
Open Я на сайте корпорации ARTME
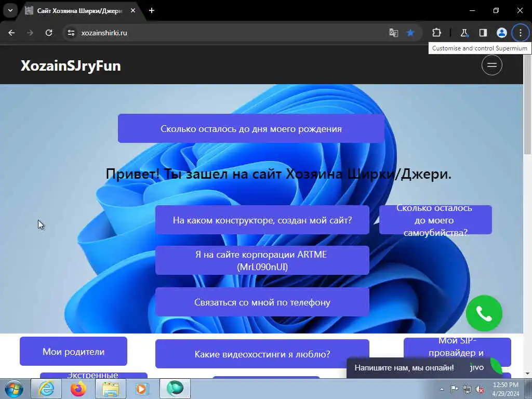pyautogui.click(x=262, y=261)
